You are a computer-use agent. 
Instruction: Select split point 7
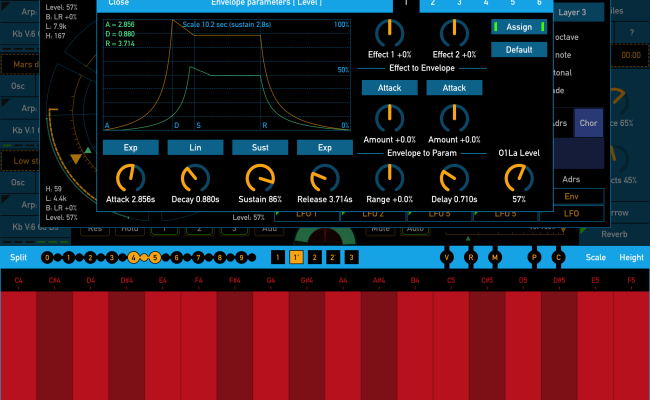[x=198, y=258]
